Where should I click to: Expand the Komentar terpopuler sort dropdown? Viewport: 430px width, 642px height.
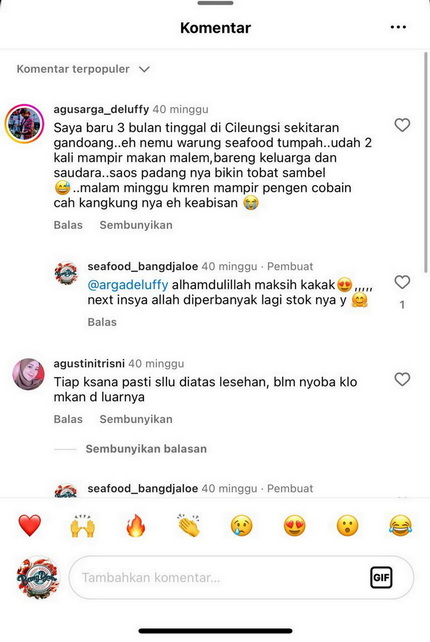[83, 69]
